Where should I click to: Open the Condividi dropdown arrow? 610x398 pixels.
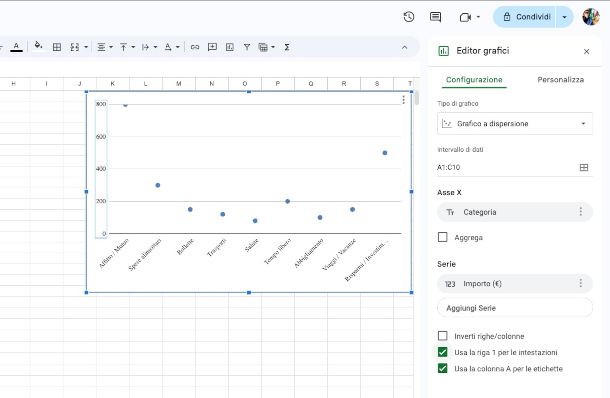(x=564, y=17)
